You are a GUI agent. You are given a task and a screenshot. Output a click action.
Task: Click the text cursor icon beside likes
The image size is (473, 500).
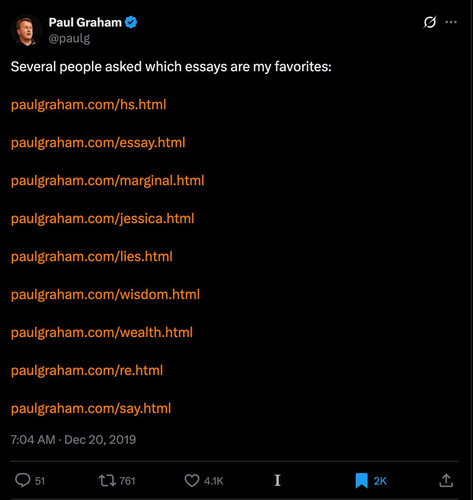[277, 480]
